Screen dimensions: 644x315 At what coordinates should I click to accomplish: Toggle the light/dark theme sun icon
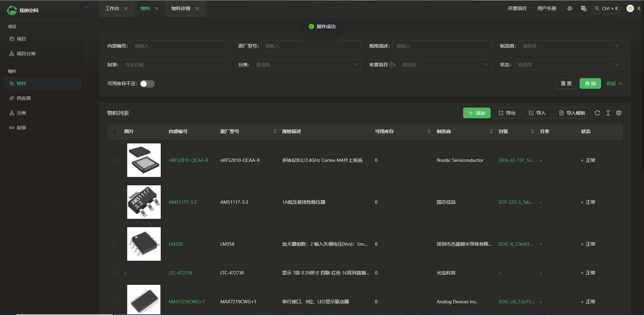[x=569, y=8]
